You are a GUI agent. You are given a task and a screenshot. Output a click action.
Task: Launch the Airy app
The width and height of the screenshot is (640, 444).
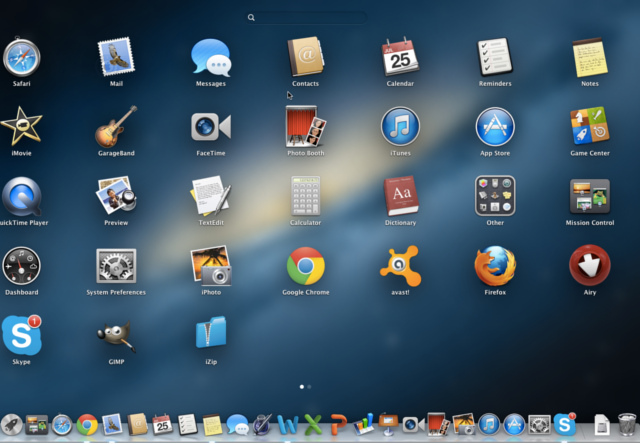590,265
